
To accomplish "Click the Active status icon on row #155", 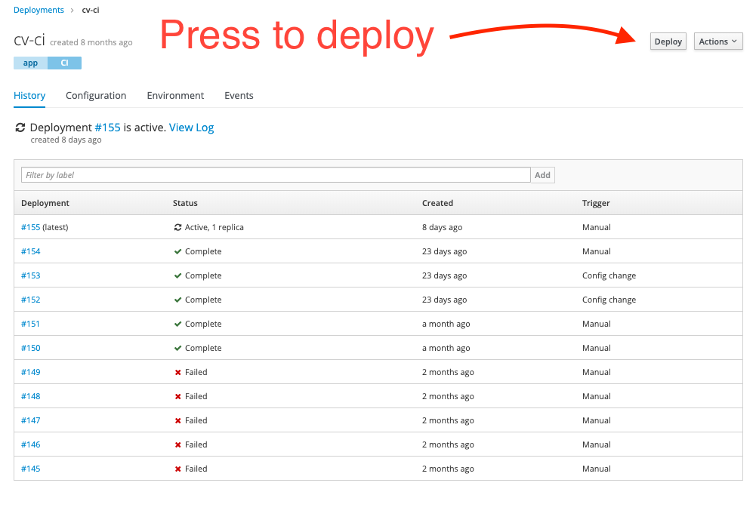I will [177, 227].
